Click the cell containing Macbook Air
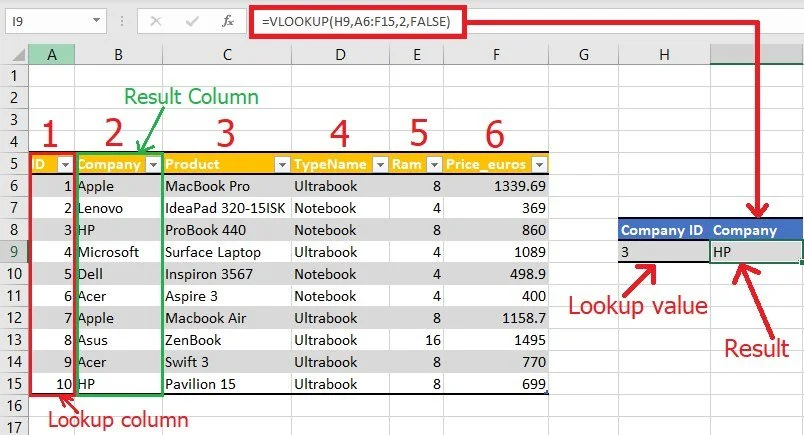804x435 pixels. (x=227, y=318)
